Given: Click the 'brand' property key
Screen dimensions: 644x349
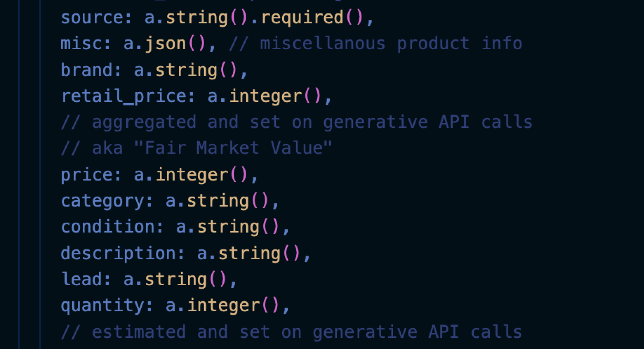Looking at the screenshot, I should [86, 70].
